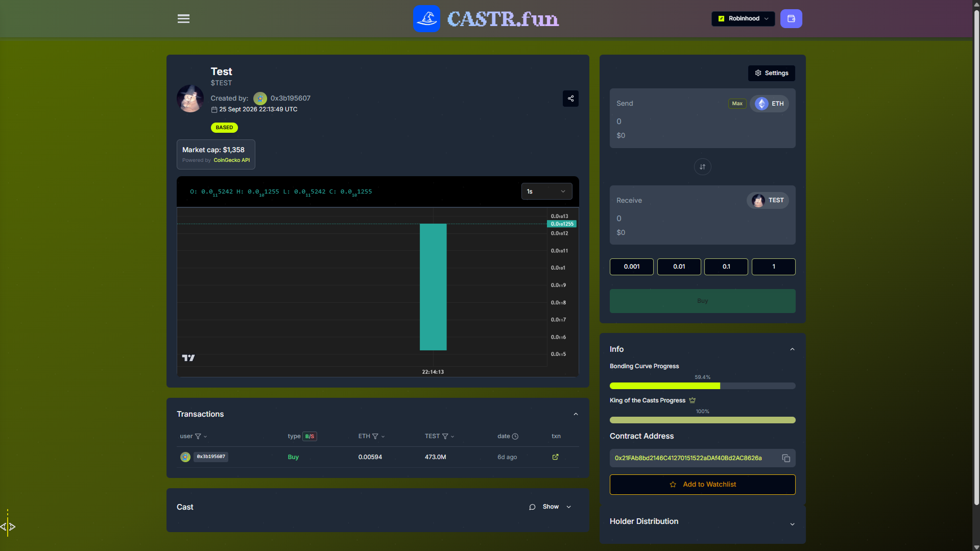Toggle the date clock icon in transactions
The width and height of the screenshot is (980, 551).
coord(515,437)
